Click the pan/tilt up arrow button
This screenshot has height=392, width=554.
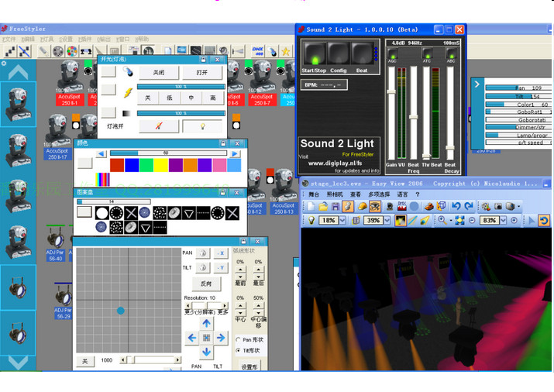point(206,323)
